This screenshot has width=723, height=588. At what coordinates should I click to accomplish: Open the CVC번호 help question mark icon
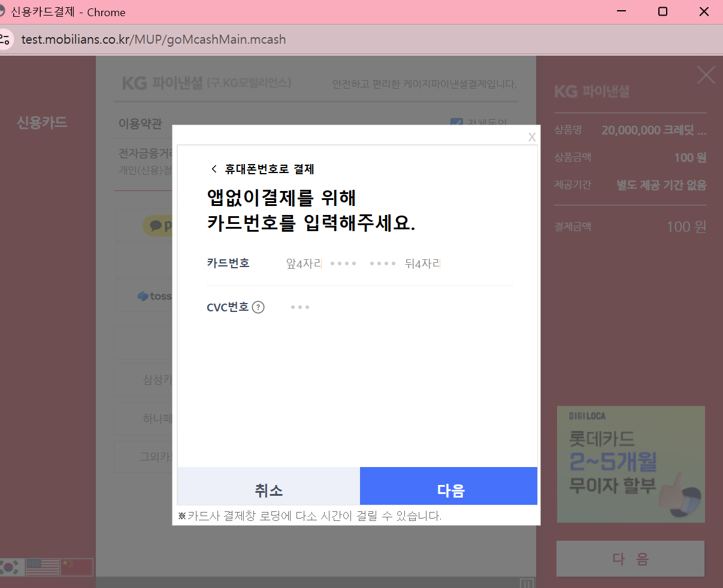point(258,307)
